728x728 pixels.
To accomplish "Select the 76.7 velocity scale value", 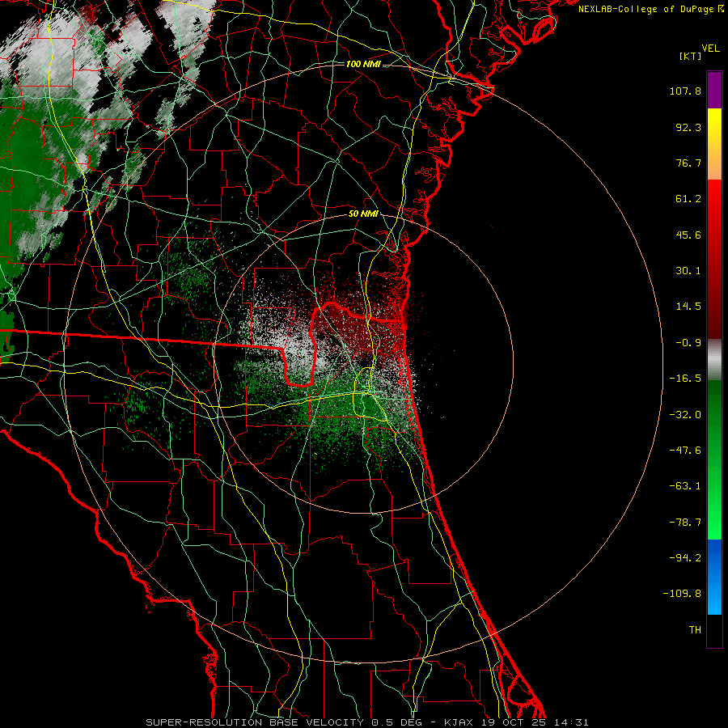I will pos(688,163).
